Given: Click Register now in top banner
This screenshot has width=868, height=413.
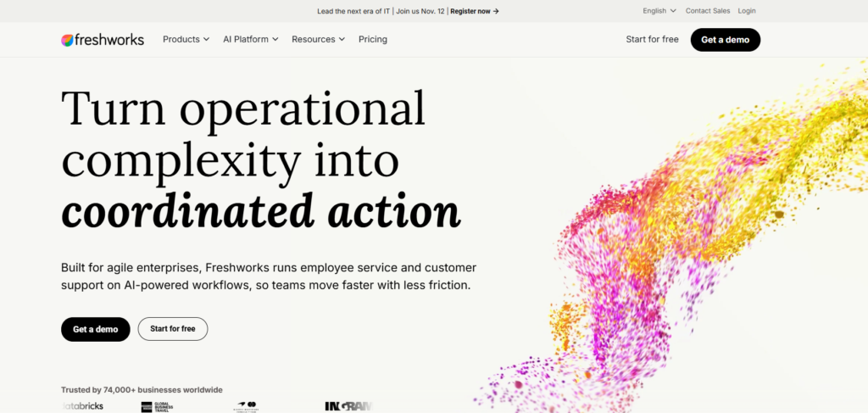Looking at the screenshot, I should click(475, 11).
